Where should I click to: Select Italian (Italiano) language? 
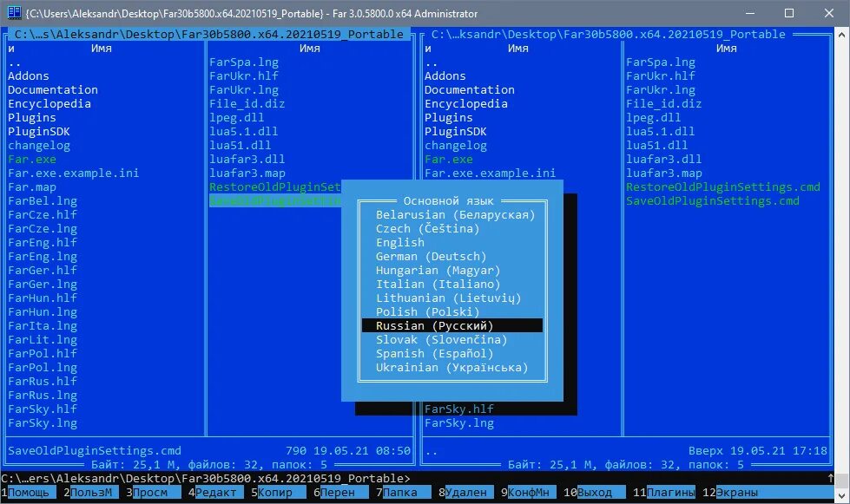(438, 285)
